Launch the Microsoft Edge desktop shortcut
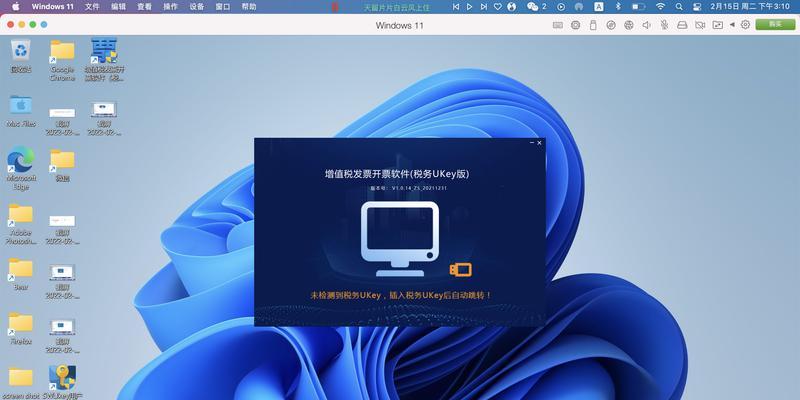 coord(21,159)
